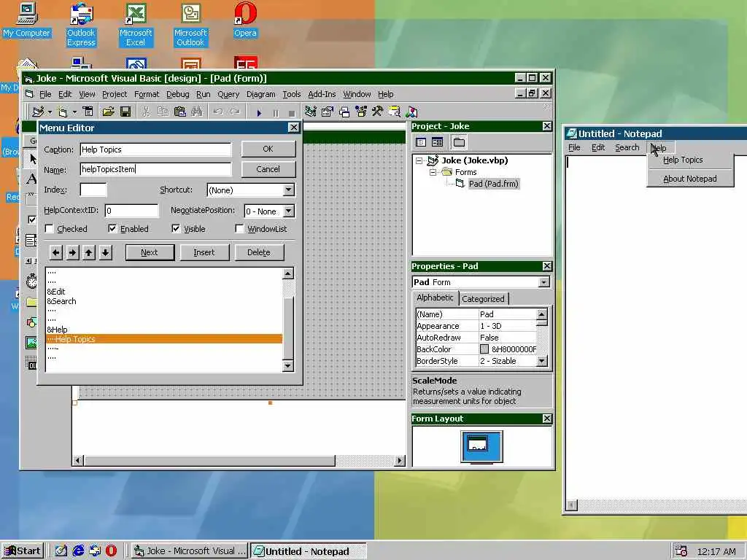The height and width of the screenshot is (560, 747).
Task: Switch to the Categorized tab in Properties
Action: tap(483, 299)
